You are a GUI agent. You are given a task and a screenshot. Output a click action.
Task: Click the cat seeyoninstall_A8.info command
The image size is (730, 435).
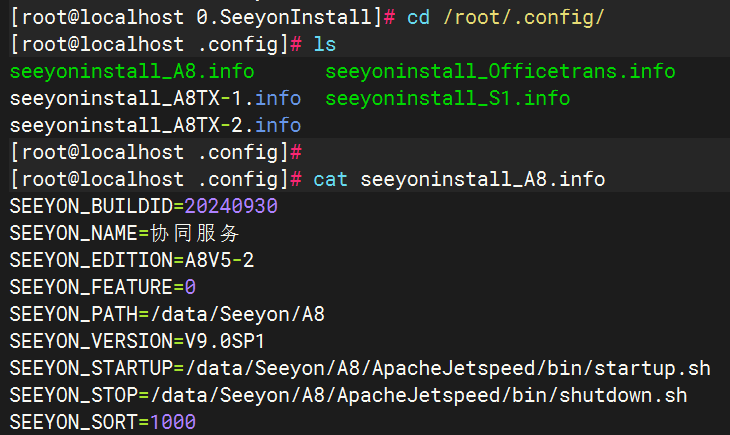[459, 180]
